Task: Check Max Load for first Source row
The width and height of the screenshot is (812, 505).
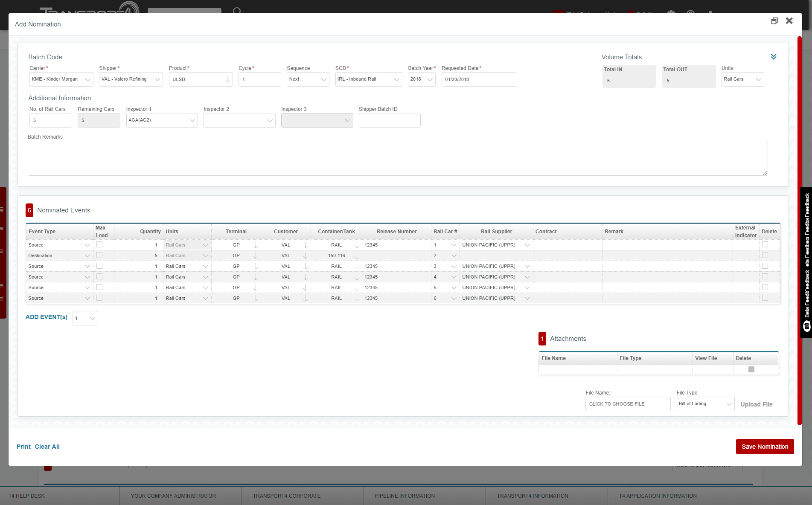Action: coord(99,245)
